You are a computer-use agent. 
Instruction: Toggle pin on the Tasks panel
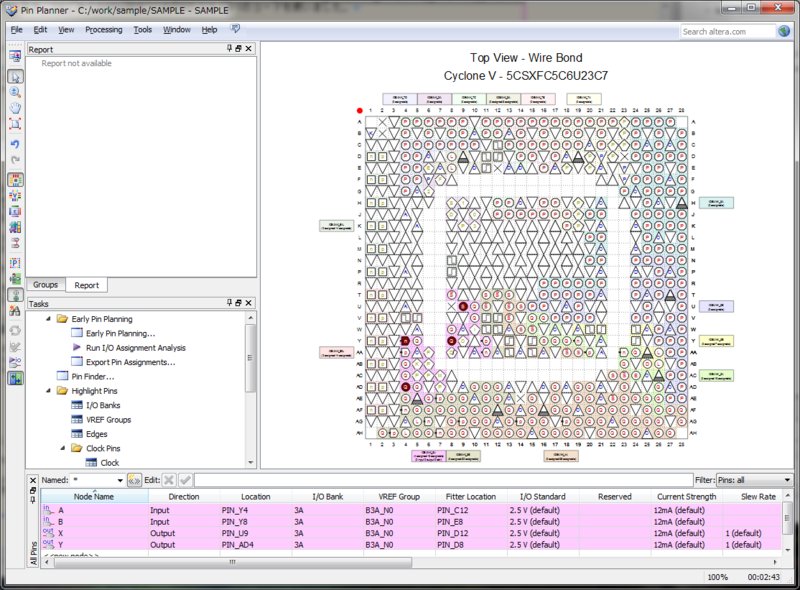tap(230, 303)
